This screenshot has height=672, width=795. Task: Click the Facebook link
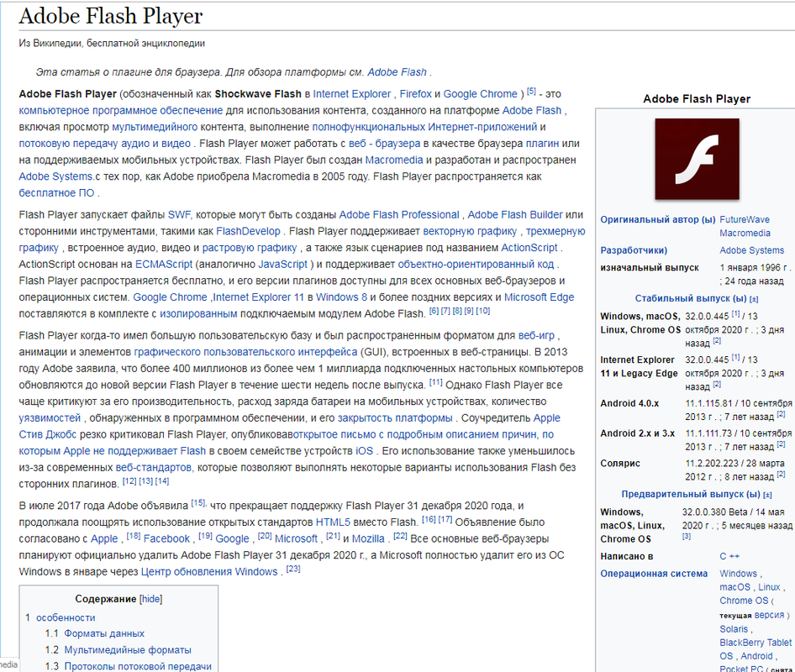click(166, 539)
